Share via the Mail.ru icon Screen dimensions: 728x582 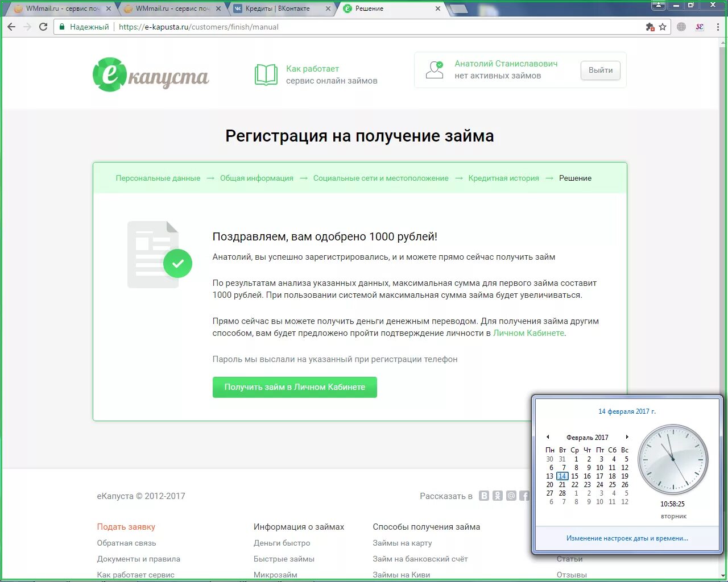tap(511, 496)
